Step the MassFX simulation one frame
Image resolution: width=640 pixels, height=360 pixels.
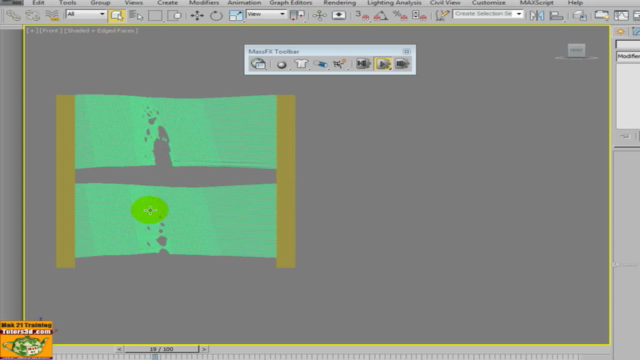[402, 64]
